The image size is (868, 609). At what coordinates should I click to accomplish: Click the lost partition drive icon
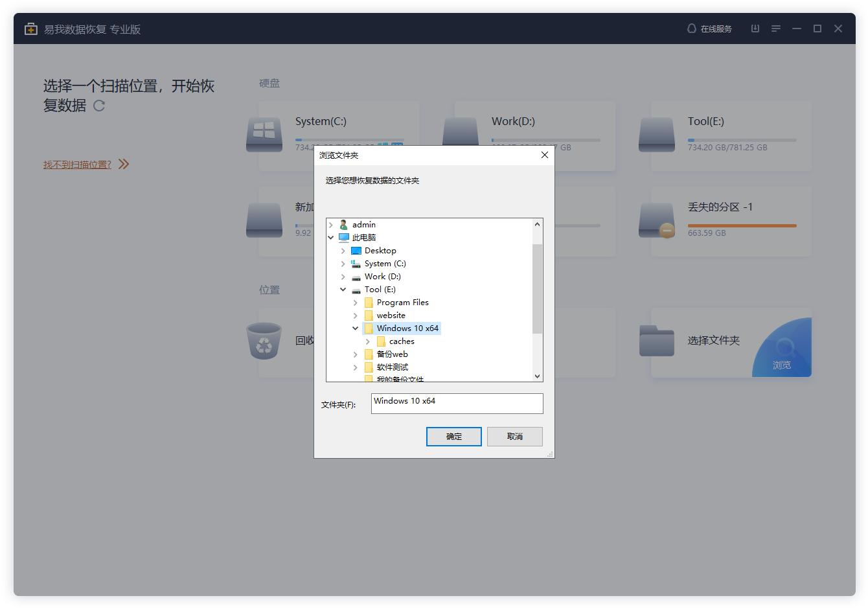[x=657, y=220]
